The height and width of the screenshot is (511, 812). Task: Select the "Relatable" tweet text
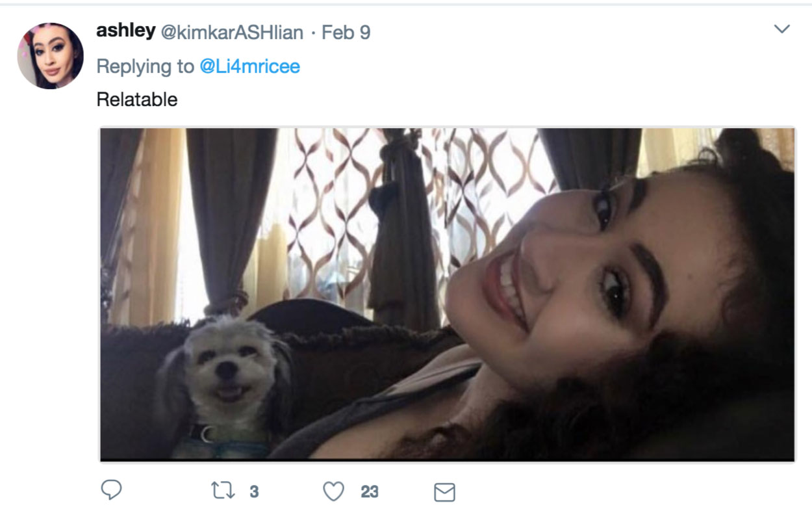coord(136,99)
